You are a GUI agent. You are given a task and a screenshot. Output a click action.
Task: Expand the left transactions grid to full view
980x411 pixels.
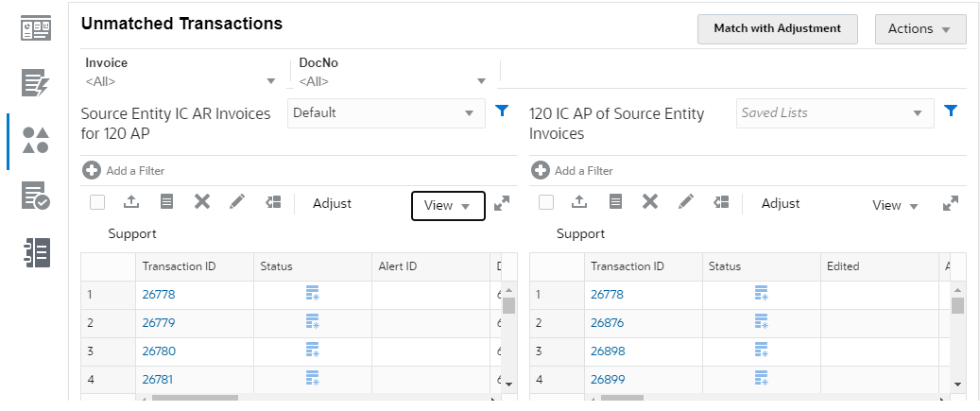coord(502,203)
